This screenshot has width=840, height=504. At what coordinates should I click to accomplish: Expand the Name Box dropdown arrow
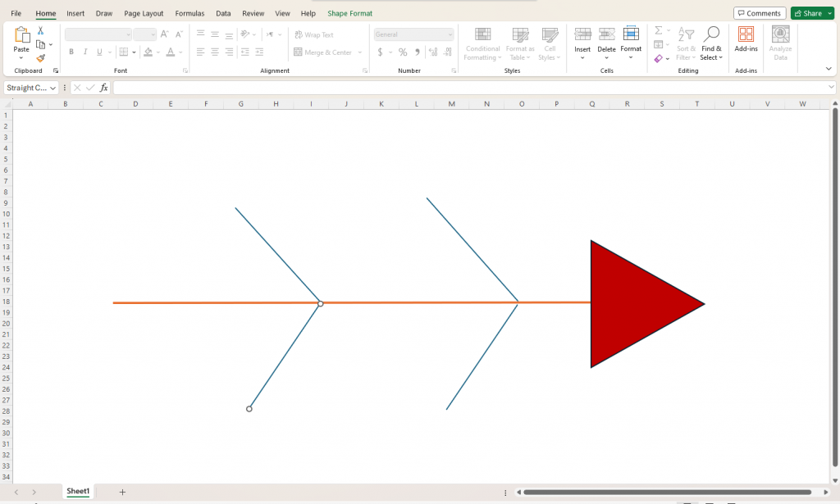click(53, 88)
